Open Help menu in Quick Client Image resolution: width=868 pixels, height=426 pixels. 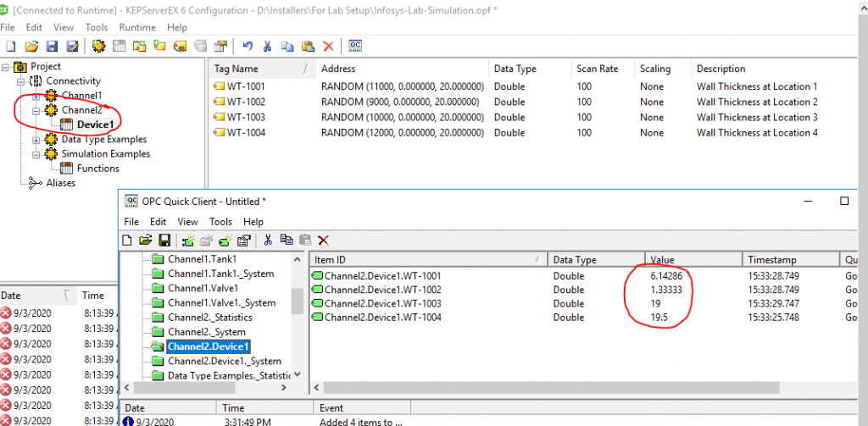[x=253, y=222]
